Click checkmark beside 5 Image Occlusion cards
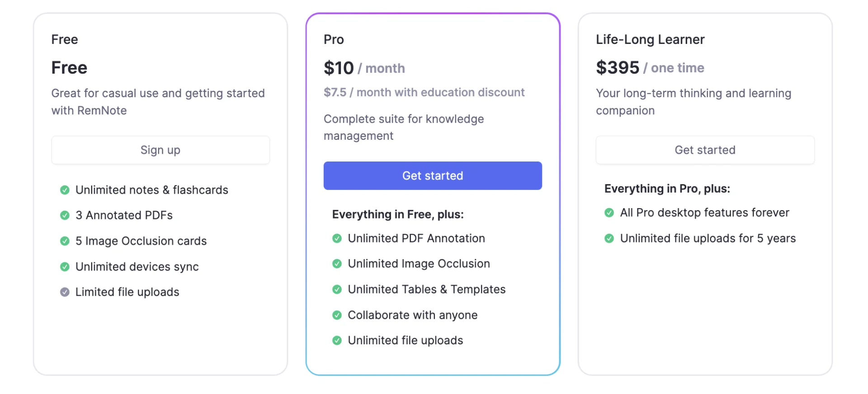This screenshot has width=868, height=394. click(65, 241)
